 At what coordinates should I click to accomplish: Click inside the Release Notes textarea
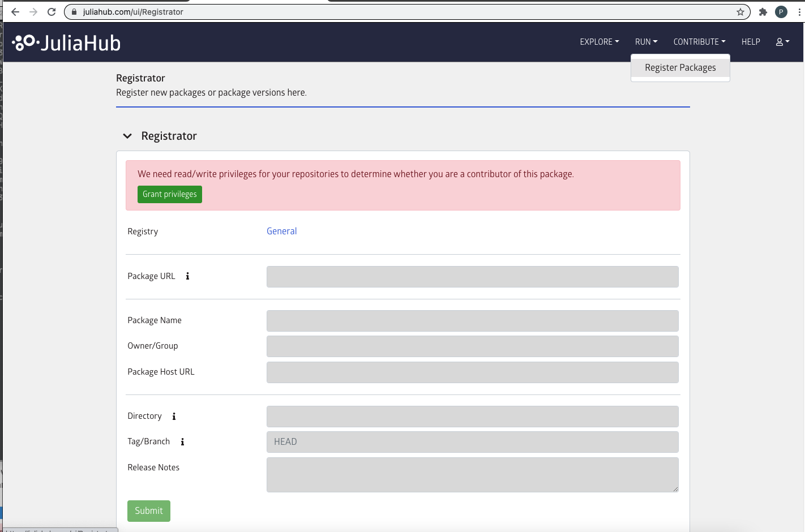[x=473, y=475]
